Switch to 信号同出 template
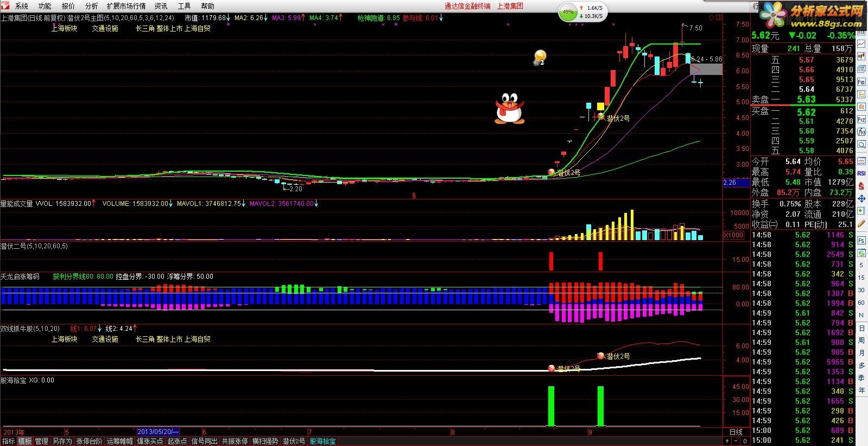The width and height of the screenshot is (868, 446). click(204, 441)
